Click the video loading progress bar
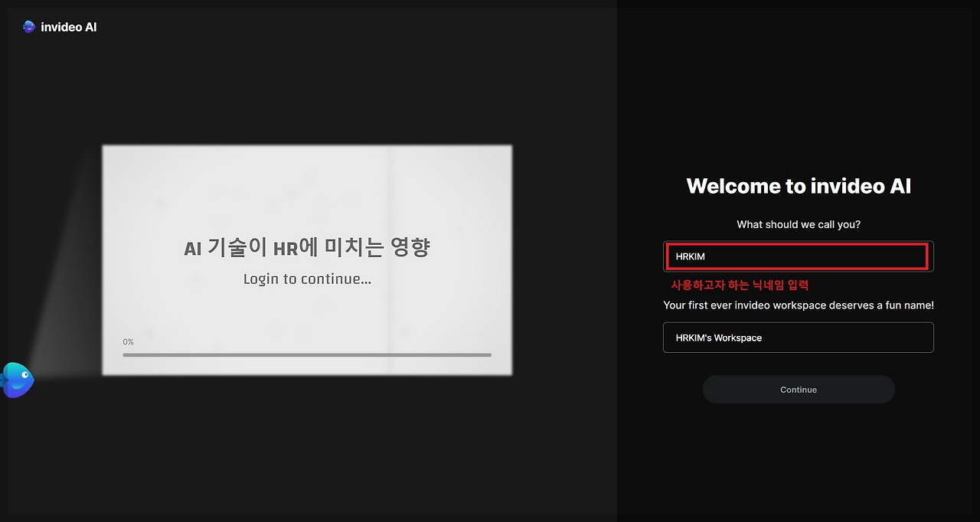Image resolution: width=980 pixels, height=522 pixels. click(307, 355)
